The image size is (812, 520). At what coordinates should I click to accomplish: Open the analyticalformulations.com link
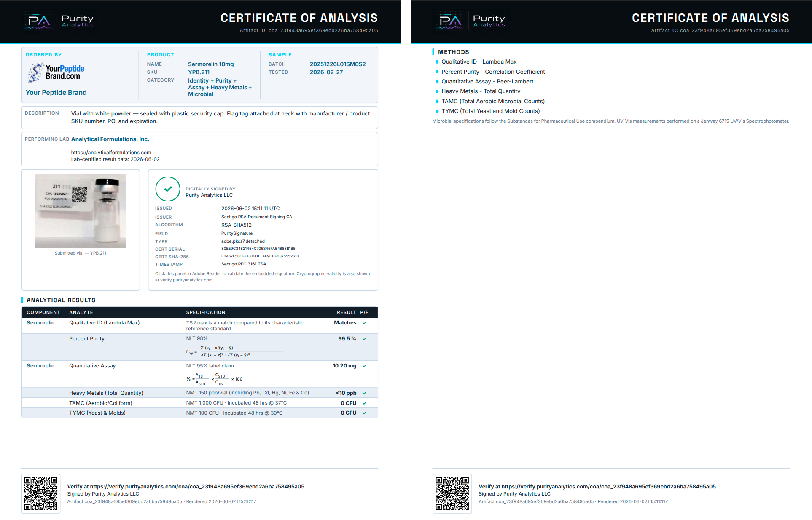[x=111, y=153]
